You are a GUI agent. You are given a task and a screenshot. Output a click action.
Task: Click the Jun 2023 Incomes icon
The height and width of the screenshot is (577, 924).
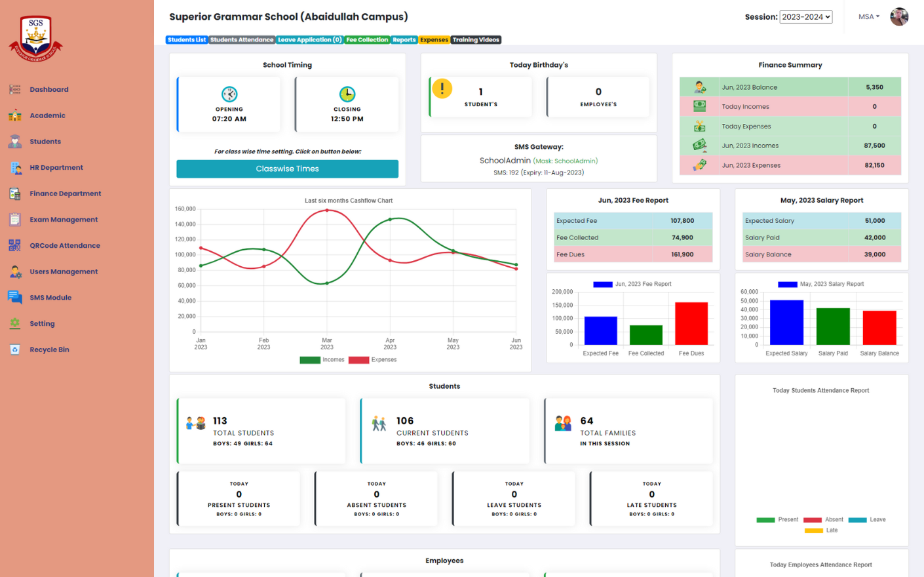(700, 146)
